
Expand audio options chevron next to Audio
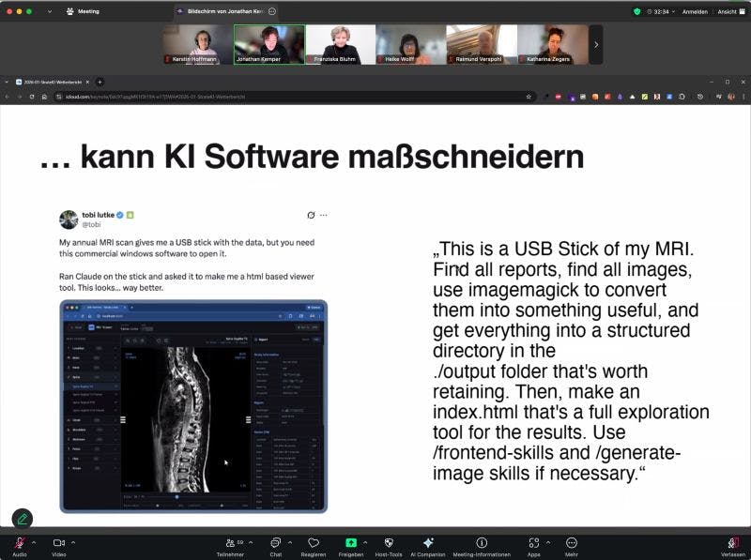(34, 542)
